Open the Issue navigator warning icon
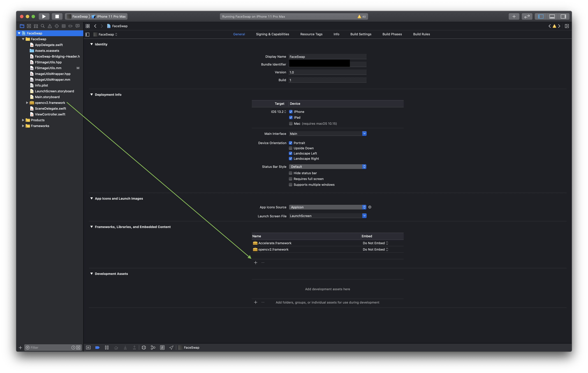This screenshot has width=588, height=373. [x=50, y=26]
